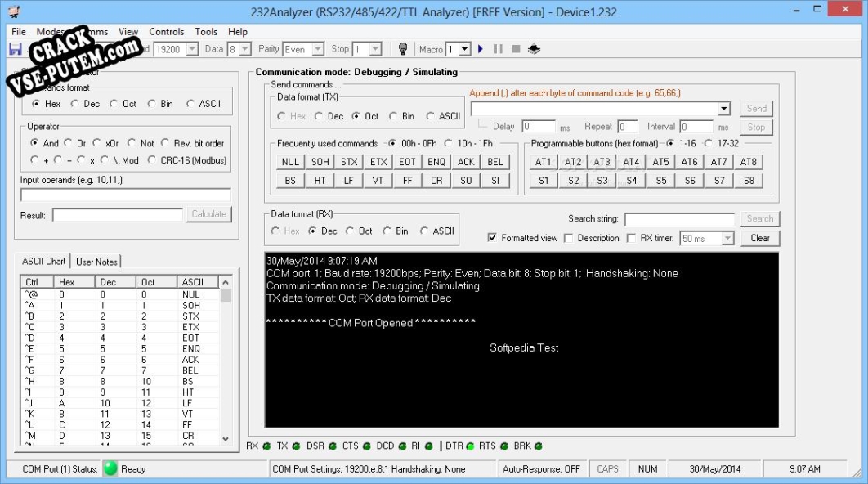Screen dimensions: 868x484
Task: Toggle the DTR indicator LED
Action: click(471, 446)
